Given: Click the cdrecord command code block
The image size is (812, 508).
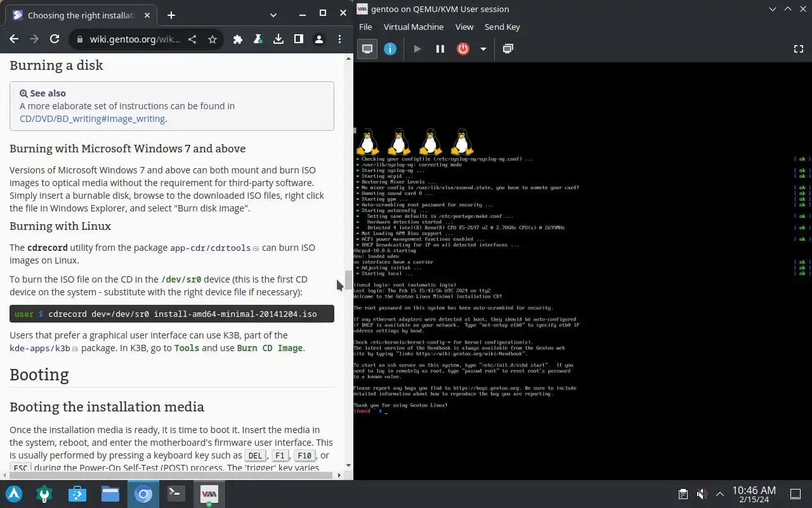Looking at the screenshot, I should point(172,314).
